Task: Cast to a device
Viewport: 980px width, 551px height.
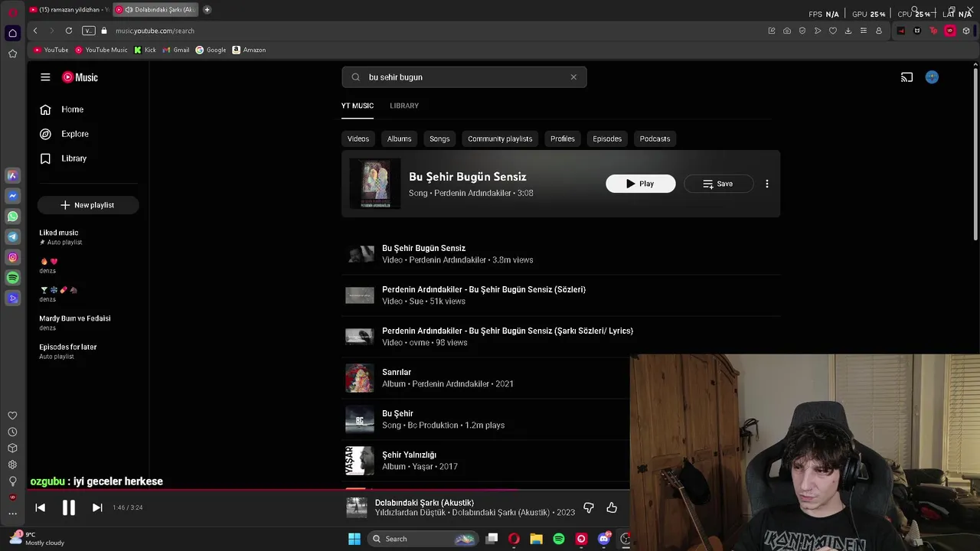Action: pos(906,77)
